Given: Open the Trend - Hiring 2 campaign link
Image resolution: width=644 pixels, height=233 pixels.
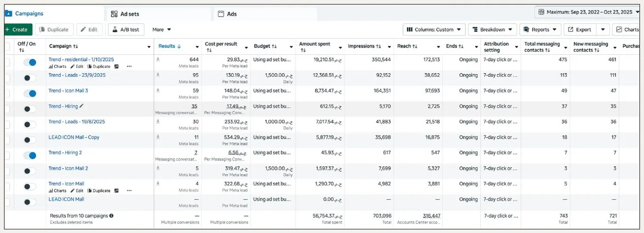Looking at the screenshot, I should point(65,152).
